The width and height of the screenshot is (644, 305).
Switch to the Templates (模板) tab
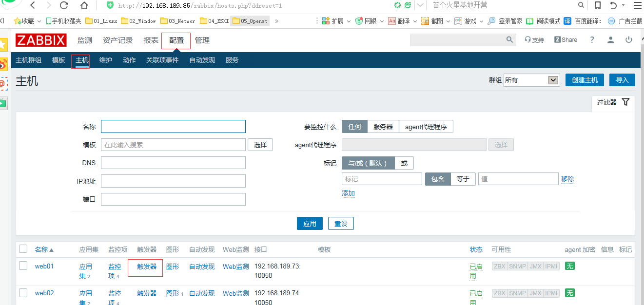click(x=59, y=60)
